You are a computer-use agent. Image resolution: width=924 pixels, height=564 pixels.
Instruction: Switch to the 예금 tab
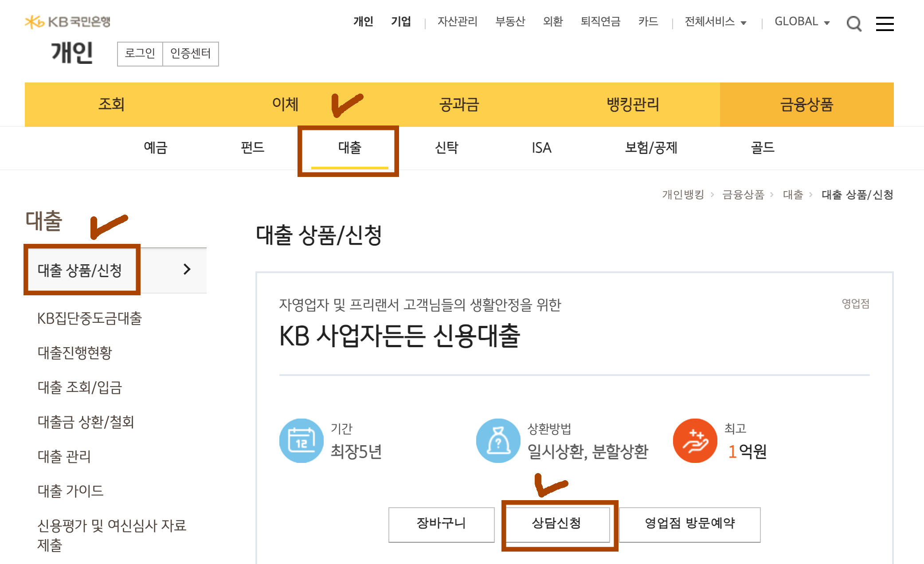[x=155, y=148]
